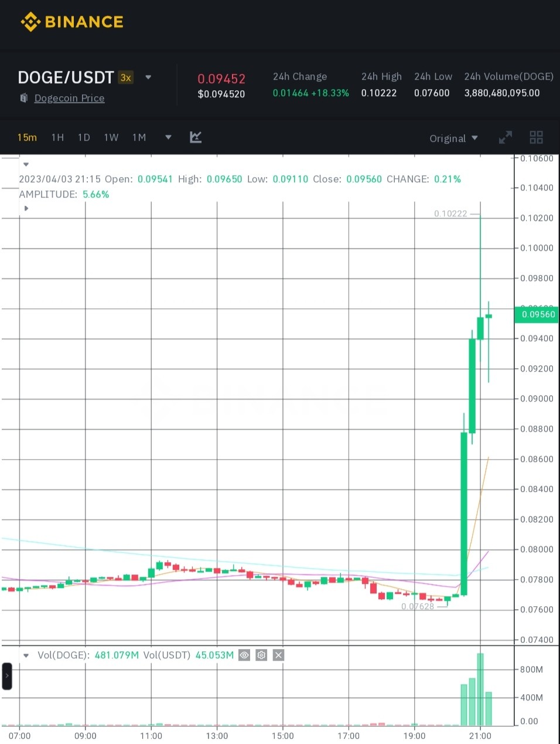
Task: Click the 24h Low value 0.07600
Action: tap(432, 93)
